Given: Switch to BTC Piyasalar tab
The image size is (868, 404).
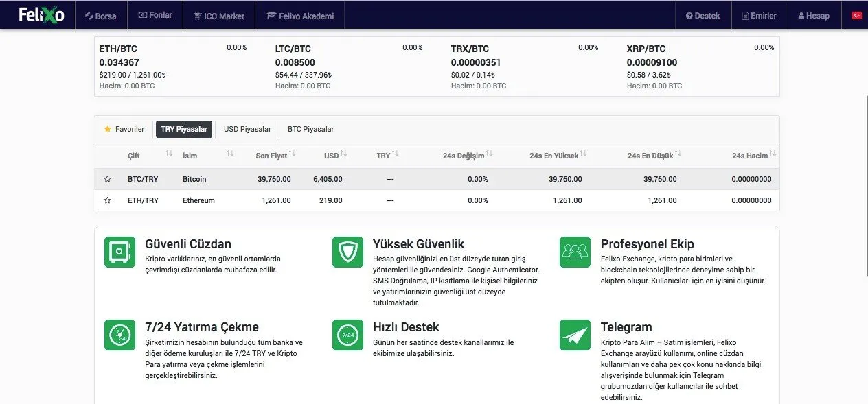Looking at the screenshot, I should tap(310, 129).
